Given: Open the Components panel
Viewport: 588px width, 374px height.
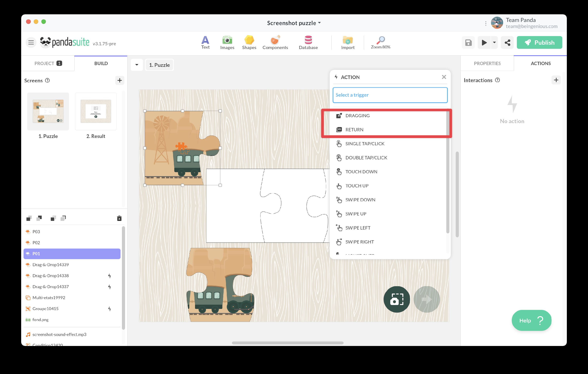Looking at the screenshot, I should (x=275, y=42).
